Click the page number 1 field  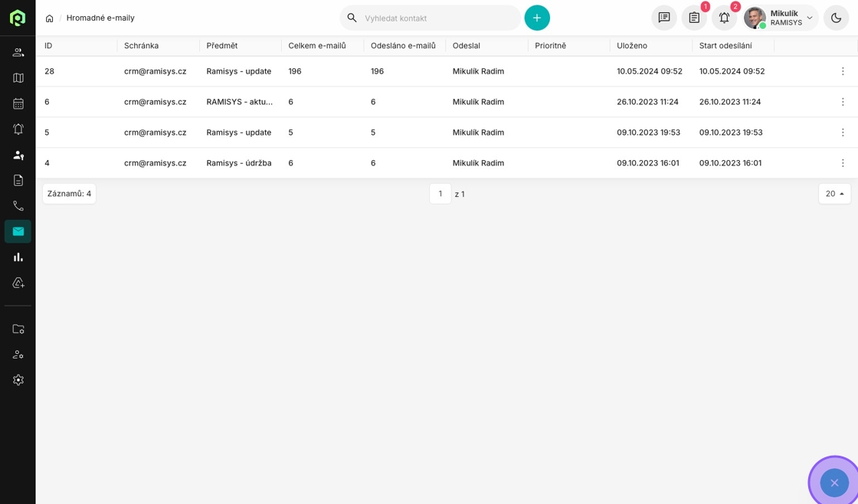tap(440, 194)
